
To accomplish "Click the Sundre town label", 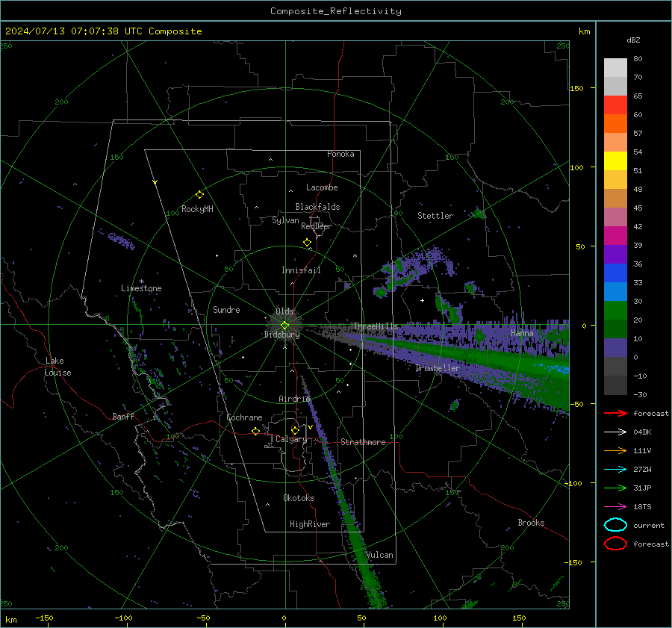I will (226, 309).
